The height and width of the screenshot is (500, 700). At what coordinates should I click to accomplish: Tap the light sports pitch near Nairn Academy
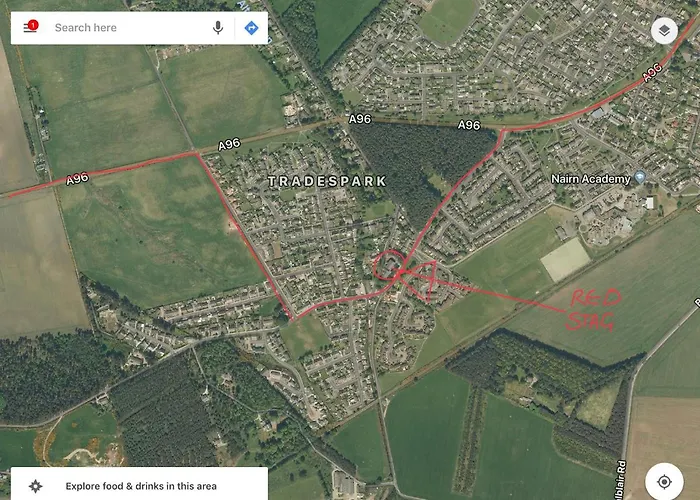click(x=566, y=260)
